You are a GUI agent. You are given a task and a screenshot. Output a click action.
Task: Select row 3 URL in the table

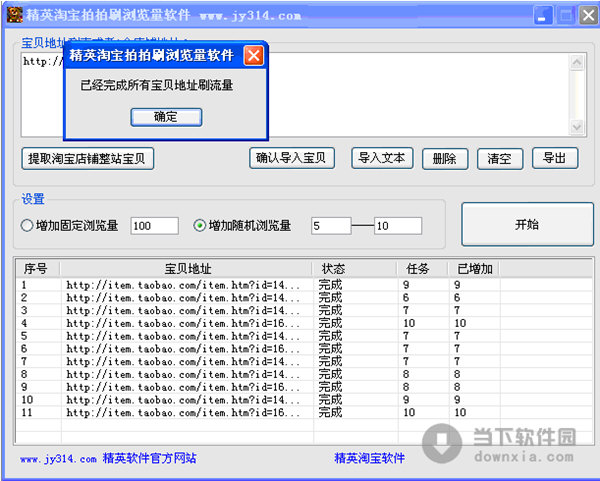click(x=183, y=310)
